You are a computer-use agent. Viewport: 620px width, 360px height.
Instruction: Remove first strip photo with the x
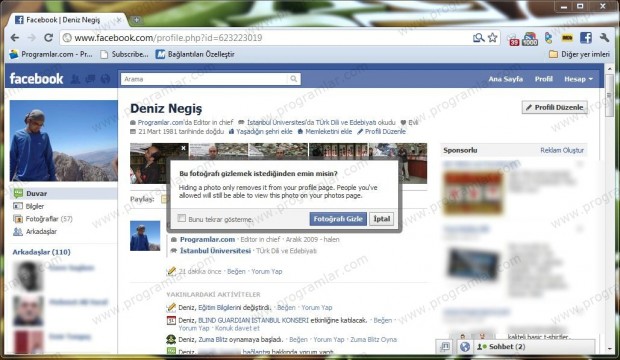183,148
